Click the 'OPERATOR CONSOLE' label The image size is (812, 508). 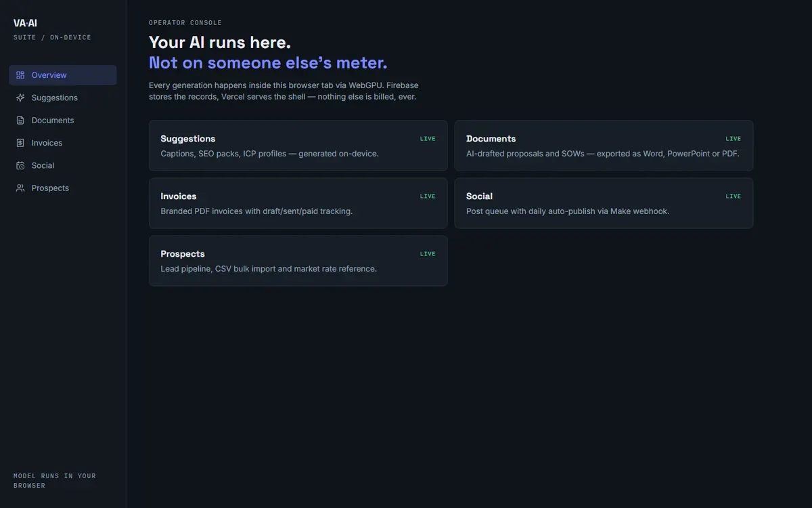185,23
